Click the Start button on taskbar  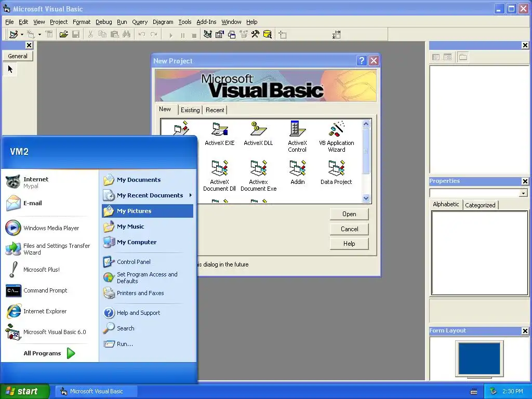pos(24,391)
